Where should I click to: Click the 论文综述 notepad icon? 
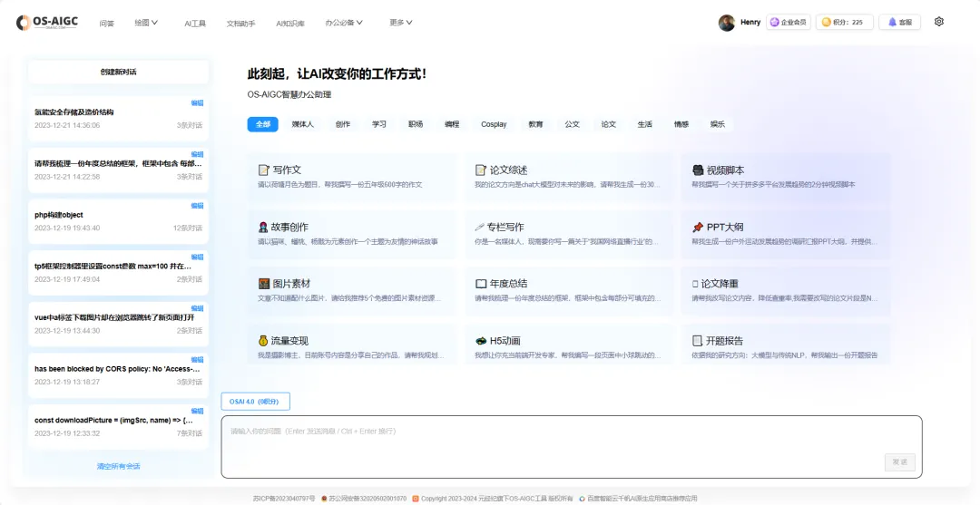[x=481, y=170]
